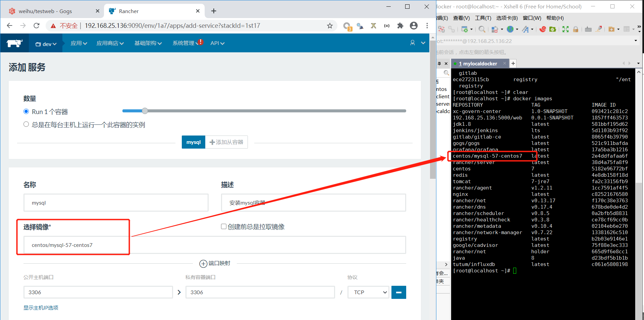
Task: Click the Xshell new folder plus icon
Action: coord(611,29)
